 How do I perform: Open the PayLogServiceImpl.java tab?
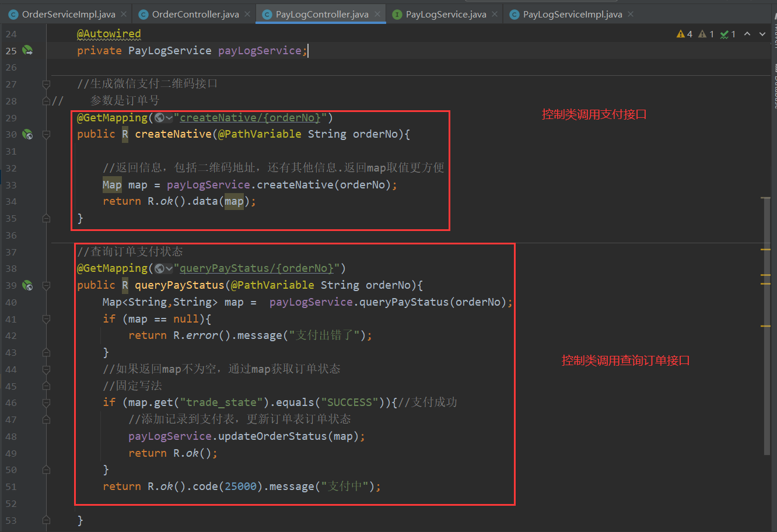tap(572, 14)
